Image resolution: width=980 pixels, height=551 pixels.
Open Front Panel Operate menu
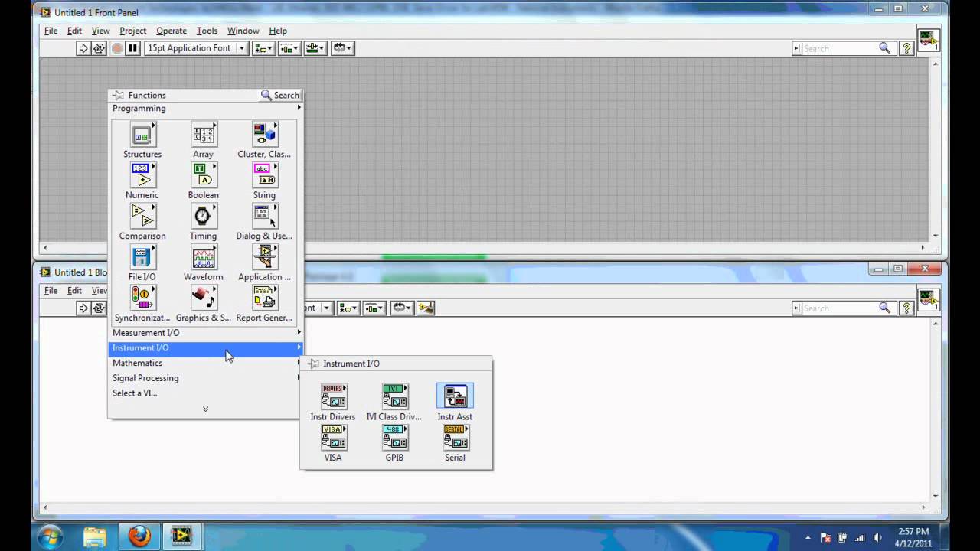pyautogui.click(x=171, y=31)
